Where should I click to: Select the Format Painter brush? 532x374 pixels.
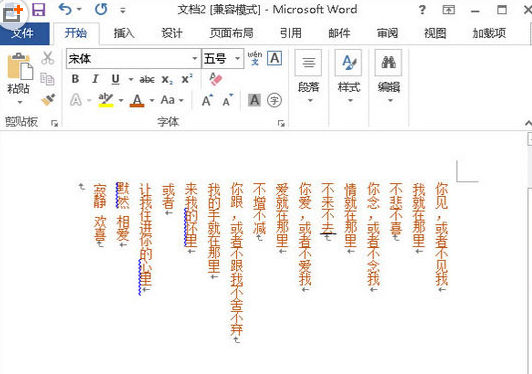48,99
